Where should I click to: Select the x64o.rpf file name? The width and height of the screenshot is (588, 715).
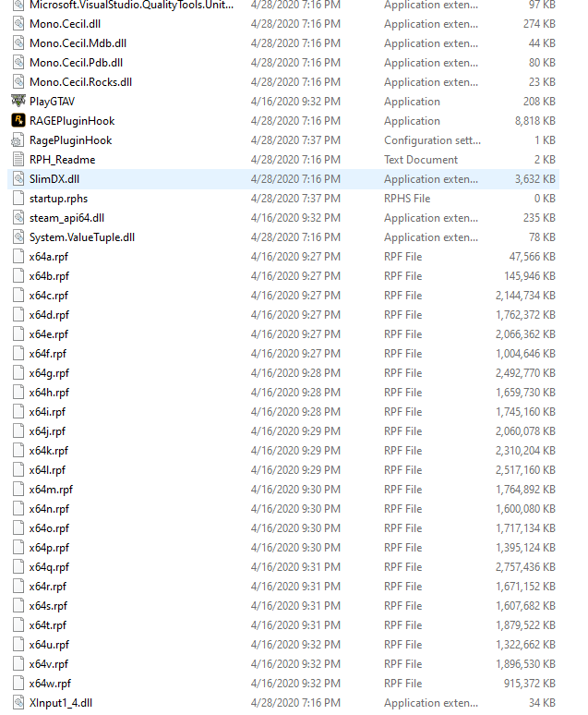(x=49, y=528)
